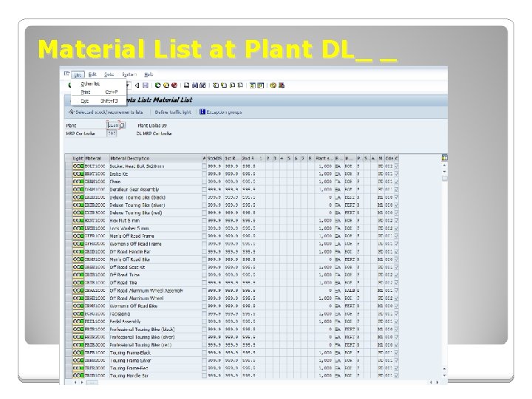
Task: Click the vertical scrollbar up arrow
Action: point(445,165)
